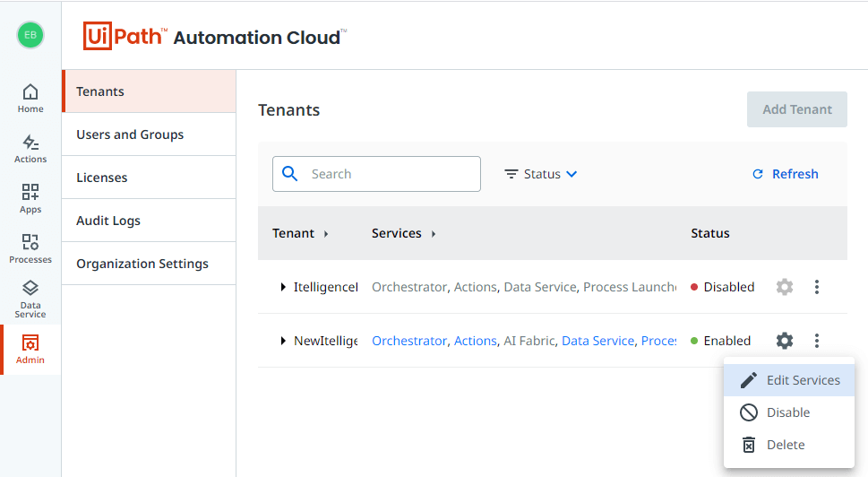Viewport: 868px width, 477px height.
Task: Click the filter lines icon beside Status
Action: click(511, 174)
